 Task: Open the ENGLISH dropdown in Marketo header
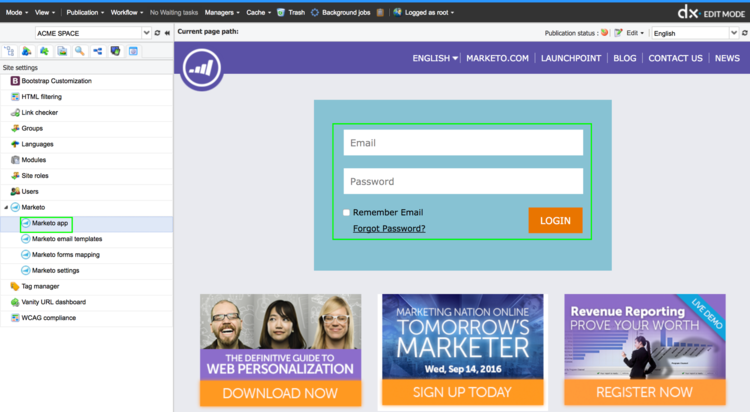point(435,58)
